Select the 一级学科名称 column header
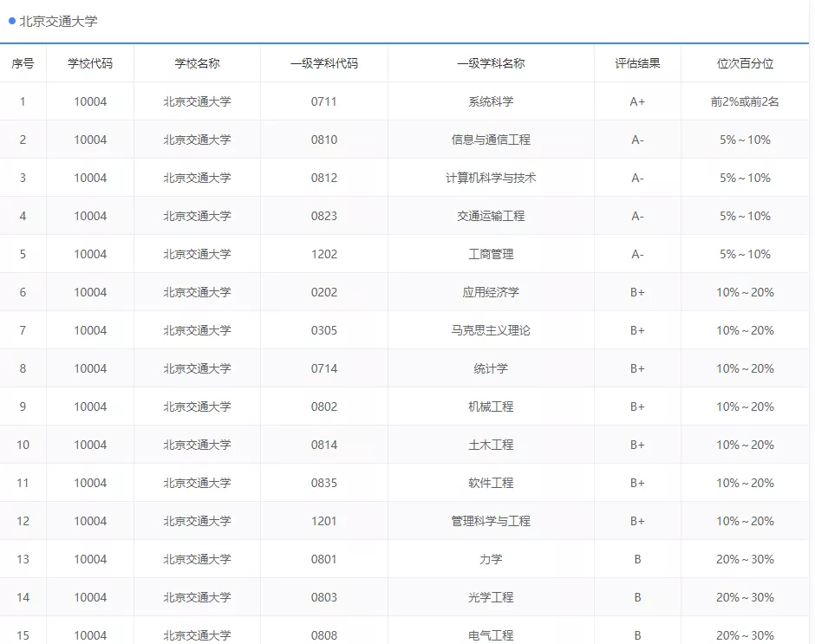Screen dimensions: 815x644 490,62
